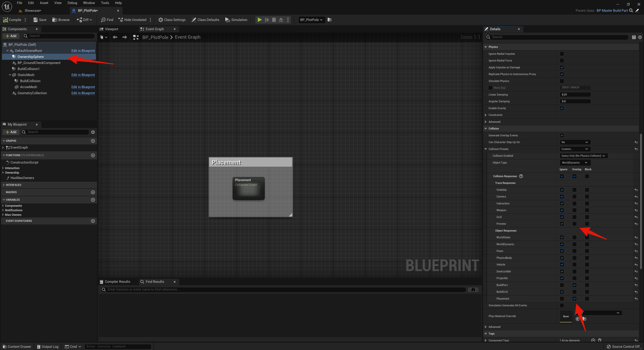644x350 pixels.
Task: Open Details panel settings gear
Action: [x=640, y=37]
